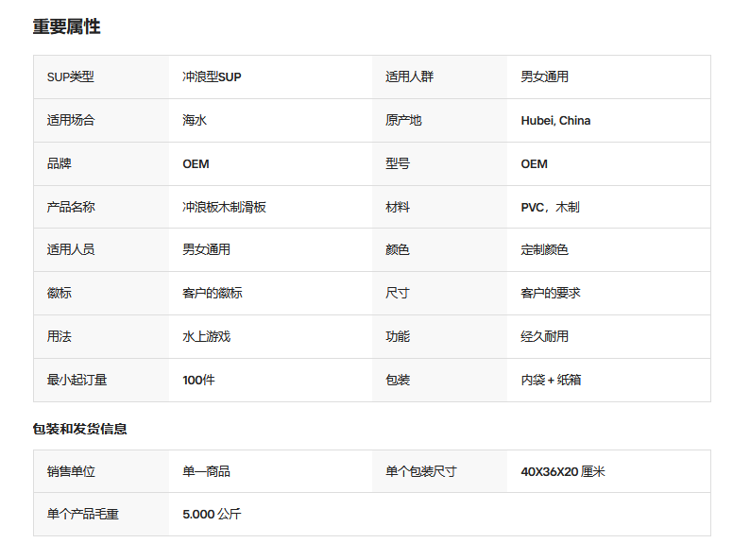Click the 原产地 label
The image size is (733, 560).
click(x=403, y=121)
